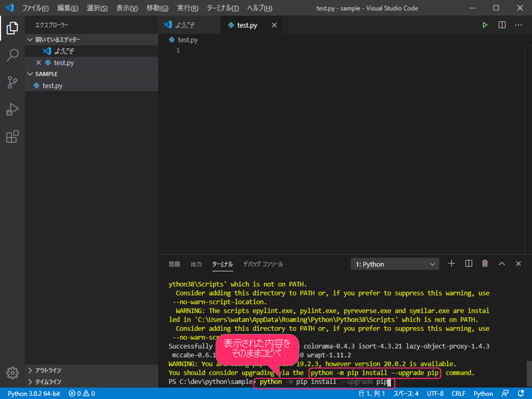The image size is (532, 399).
Task: Open the 1: Python terminal selector dropdown
Action: point(395,264)
